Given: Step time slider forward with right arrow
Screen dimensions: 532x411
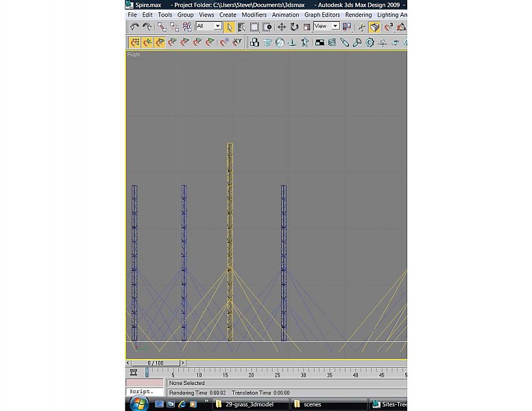Looking at the screenshot, I should click(182, 363).
